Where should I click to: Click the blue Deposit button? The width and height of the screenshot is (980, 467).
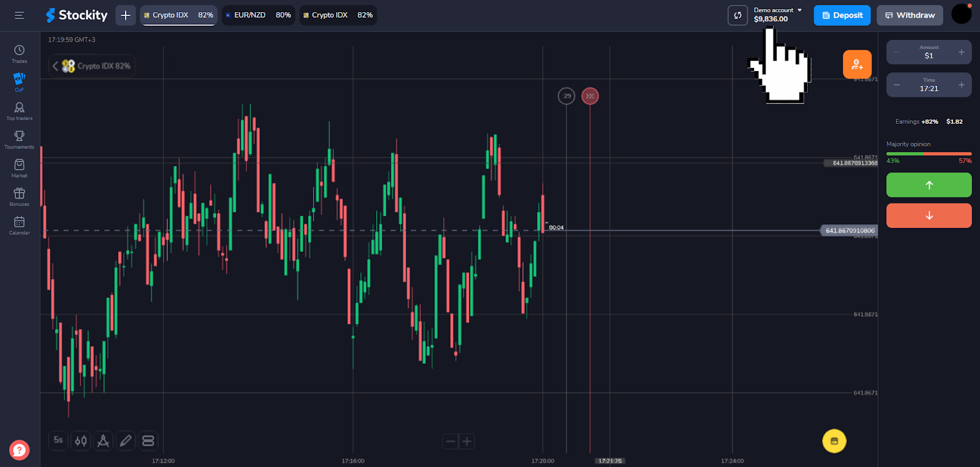coord(842,15)
